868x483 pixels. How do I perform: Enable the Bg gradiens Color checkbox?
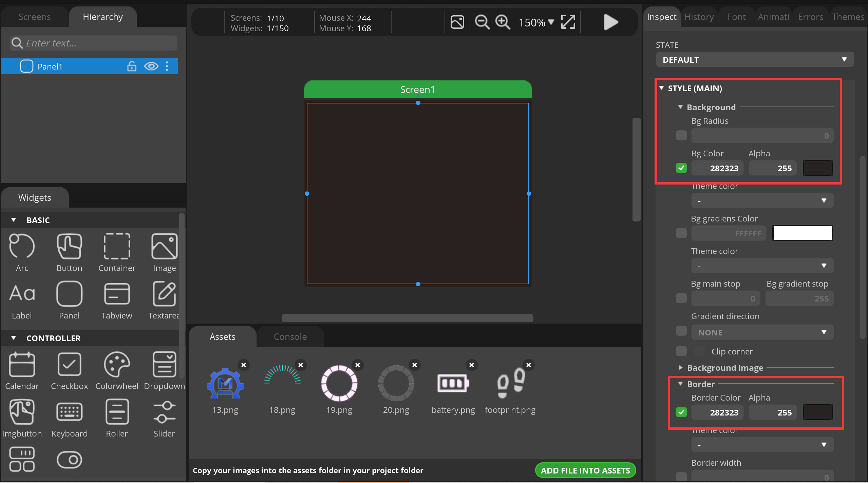click(x=681, y=233)
